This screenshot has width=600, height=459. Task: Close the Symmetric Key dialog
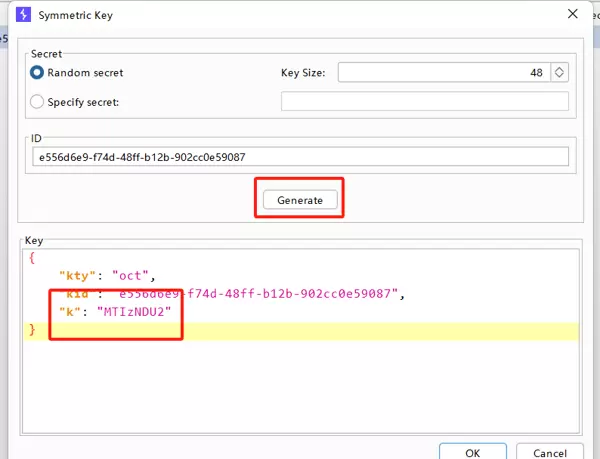click(571, 15)
